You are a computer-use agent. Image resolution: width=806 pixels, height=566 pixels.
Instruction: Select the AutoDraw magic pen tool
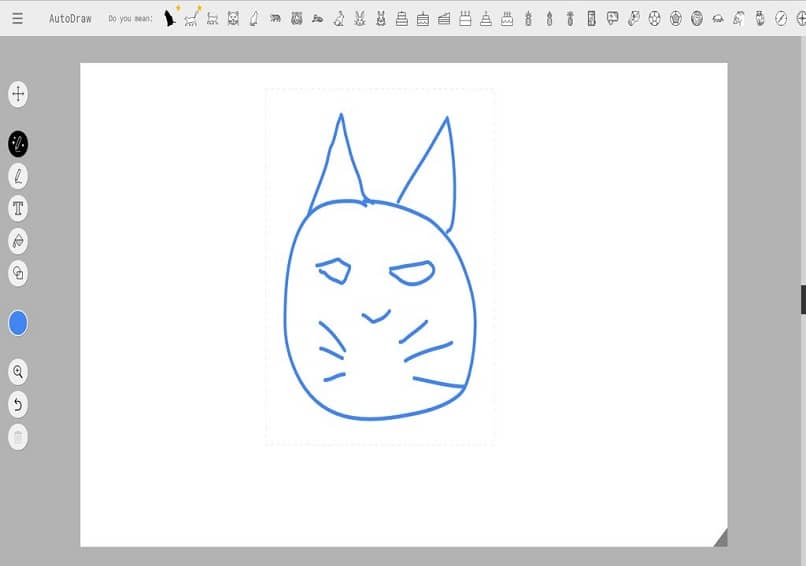point(18,144)
